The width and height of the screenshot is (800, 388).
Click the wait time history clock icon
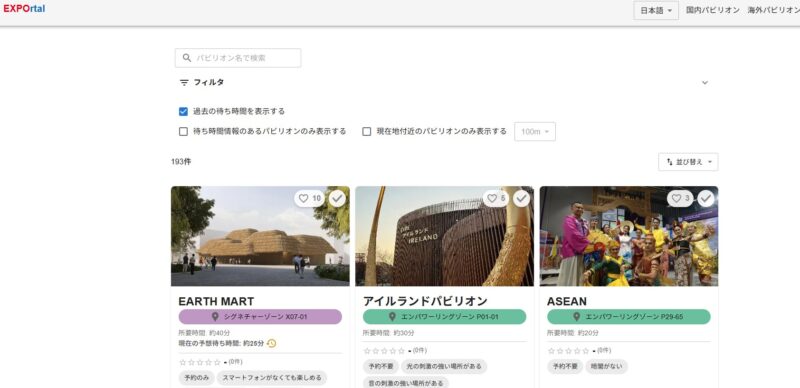pos(271,344)
